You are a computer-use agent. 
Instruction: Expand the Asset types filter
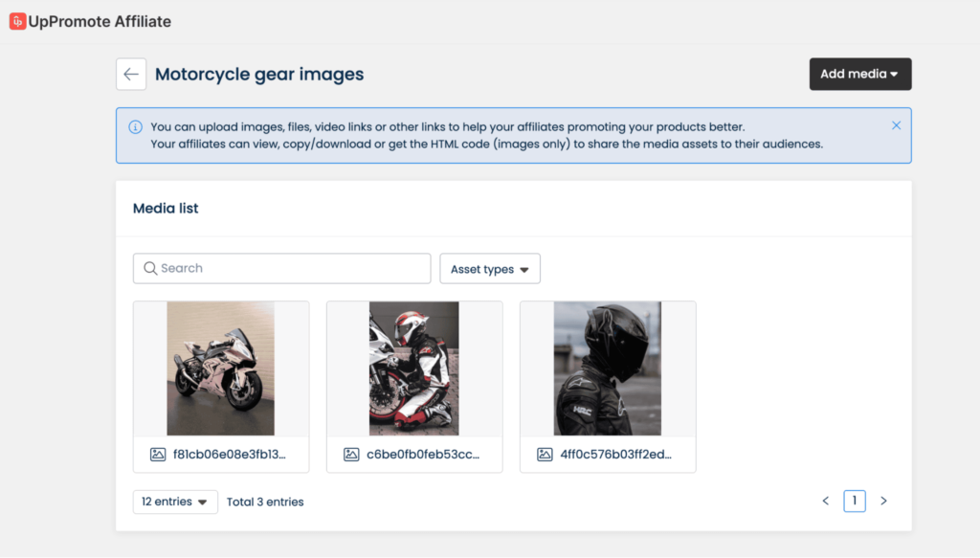tap(489, 269)
